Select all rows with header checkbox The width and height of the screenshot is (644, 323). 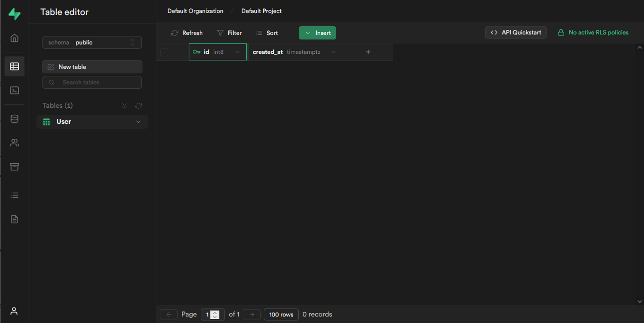coord(164,51)
